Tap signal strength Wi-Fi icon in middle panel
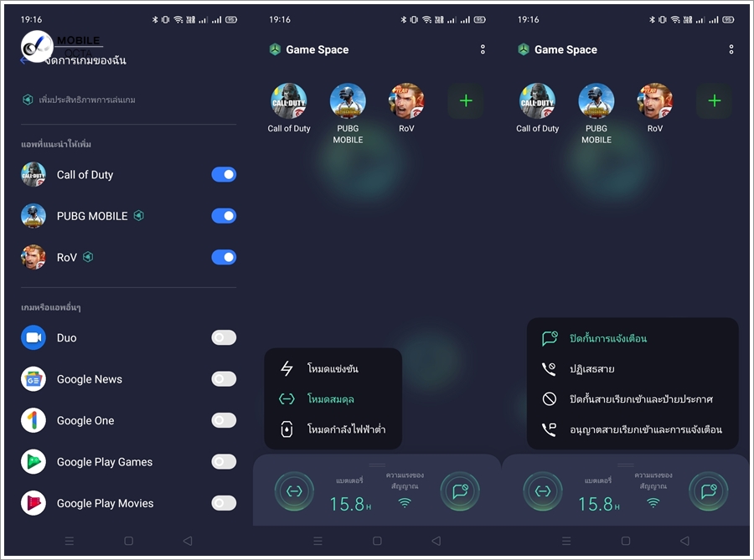The width and height of the screenshot is (754, 560). coord(405,503)
